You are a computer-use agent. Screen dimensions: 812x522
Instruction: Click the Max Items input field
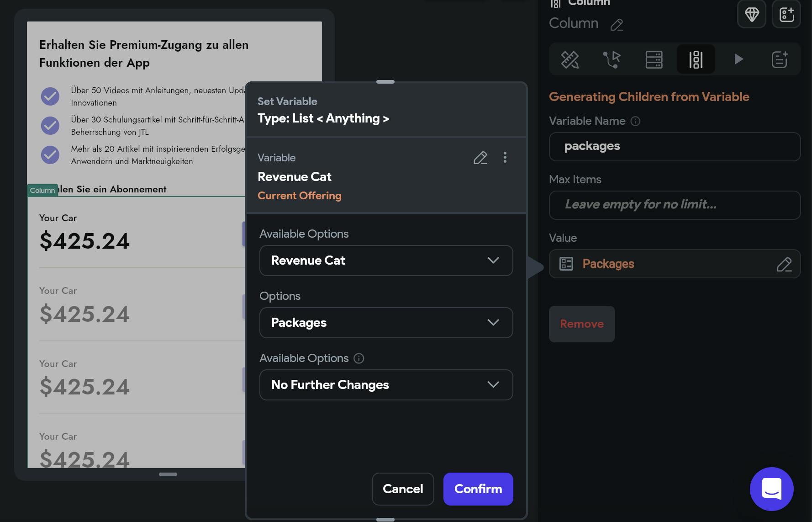[x=675, y=205]
